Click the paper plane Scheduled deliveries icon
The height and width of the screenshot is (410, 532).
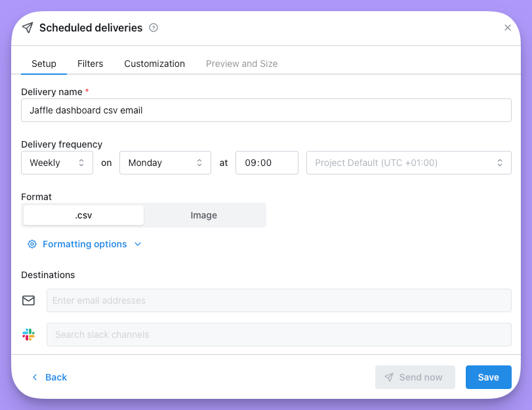tap(28, 28)
